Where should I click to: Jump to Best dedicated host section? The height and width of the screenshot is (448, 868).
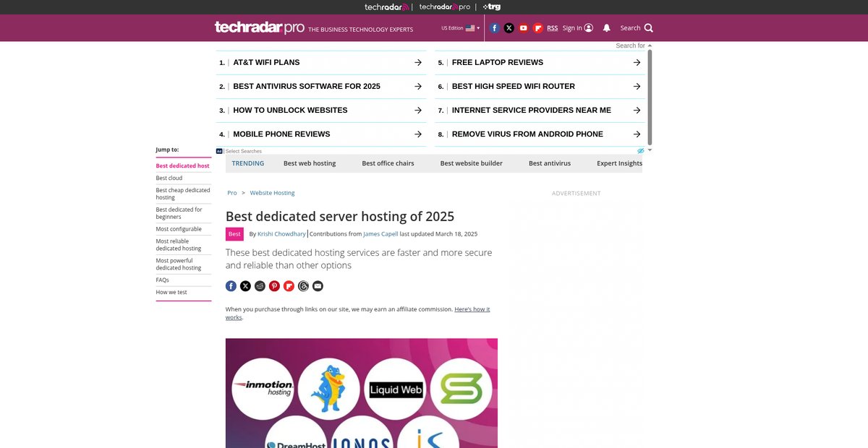[182, 166]
